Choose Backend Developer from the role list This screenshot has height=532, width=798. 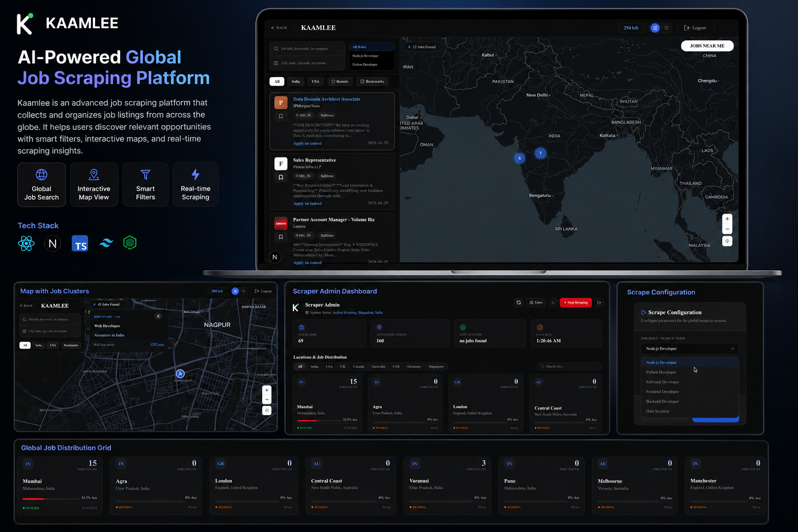[690, 402]
